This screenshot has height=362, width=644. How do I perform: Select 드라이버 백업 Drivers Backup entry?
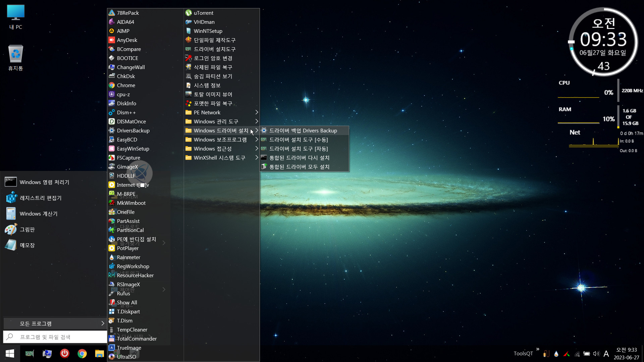coord(305,130)
